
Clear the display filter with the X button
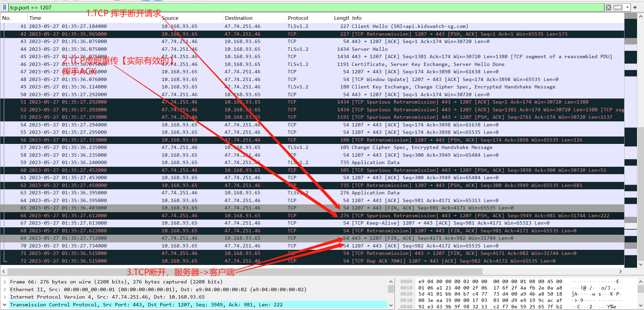[608, 7]
